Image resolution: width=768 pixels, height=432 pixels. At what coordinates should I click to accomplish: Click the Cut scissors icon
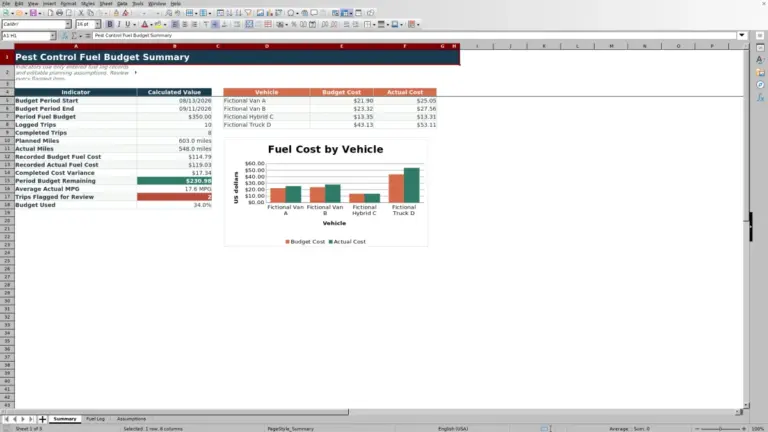tap(81, 13)
